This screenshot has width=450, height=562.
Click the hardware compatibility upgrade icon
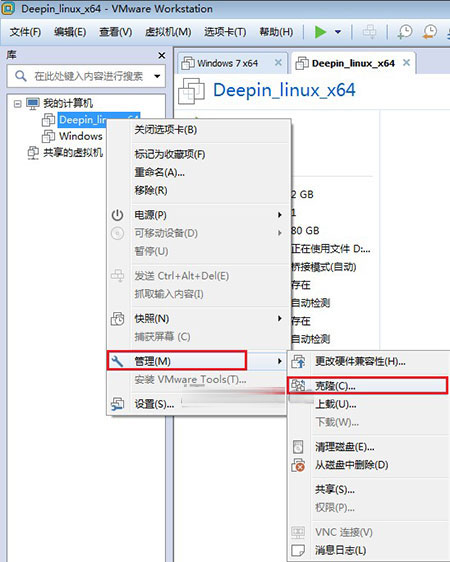coord(298,362)
